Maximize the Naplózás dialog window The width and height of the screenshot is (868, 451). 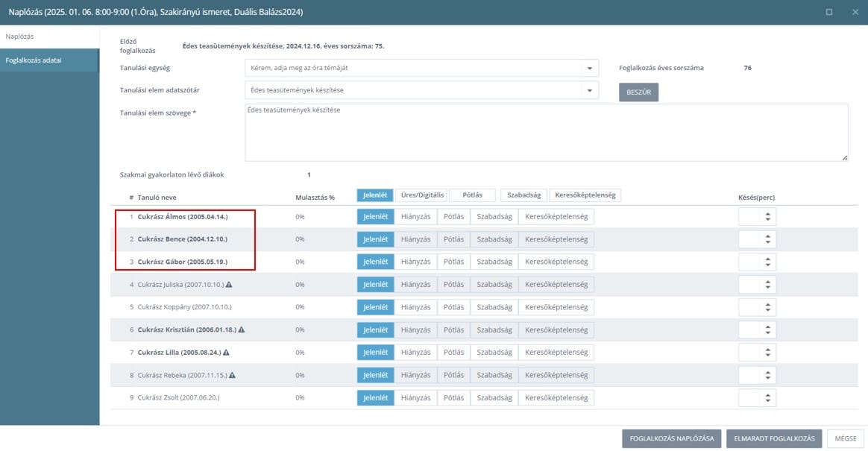coord(828,12)
